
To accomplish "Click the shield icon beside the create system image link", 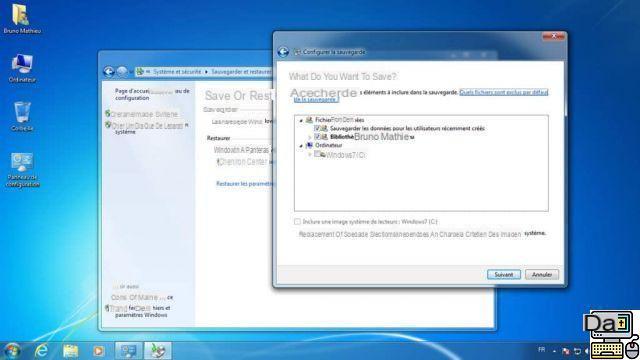I will point(108,113).
